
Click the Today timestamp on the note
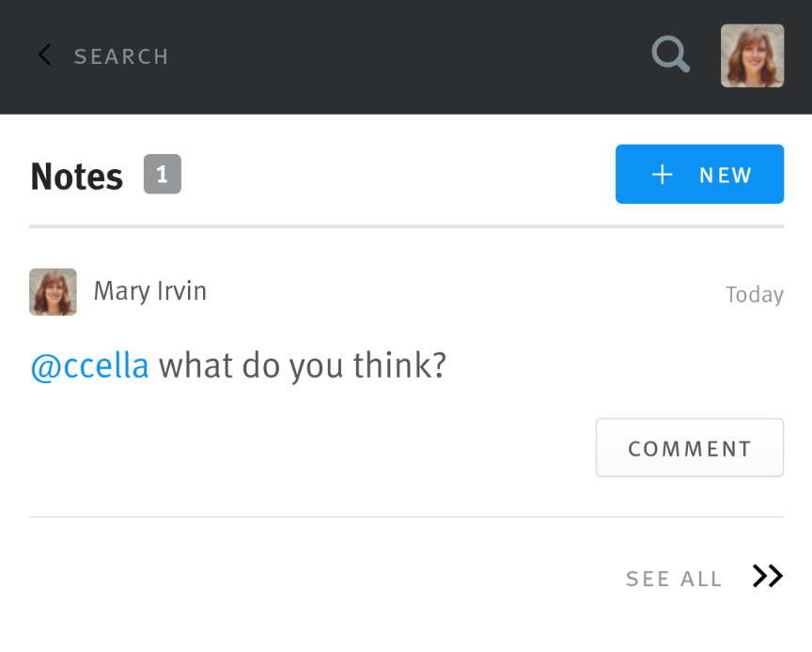[754, 295]
